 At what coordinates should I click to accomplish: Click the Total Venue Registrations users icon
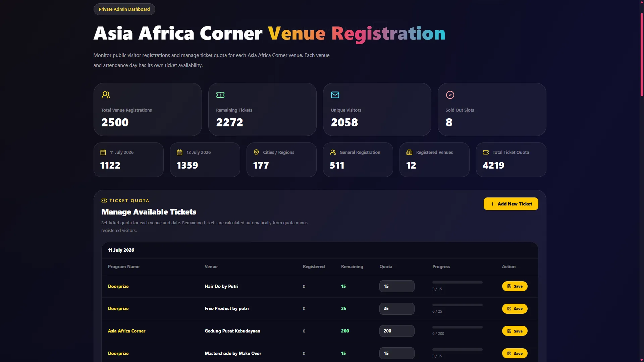tap(106, 95)
